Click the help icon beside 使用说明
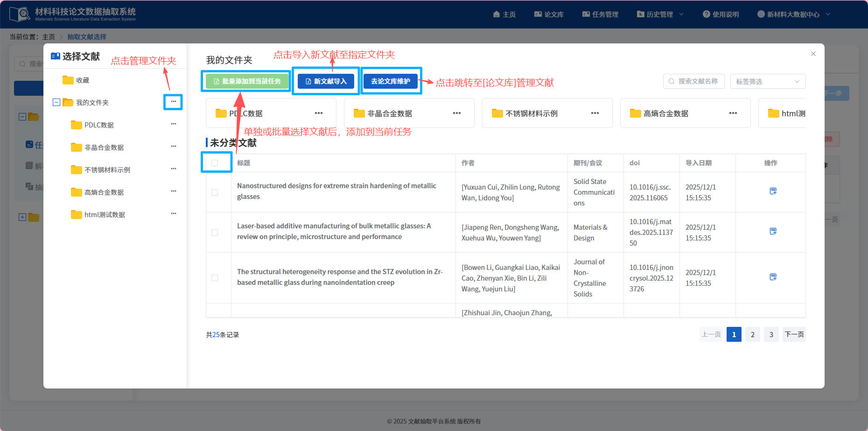 pyautogui.click(x=706, y=14)
